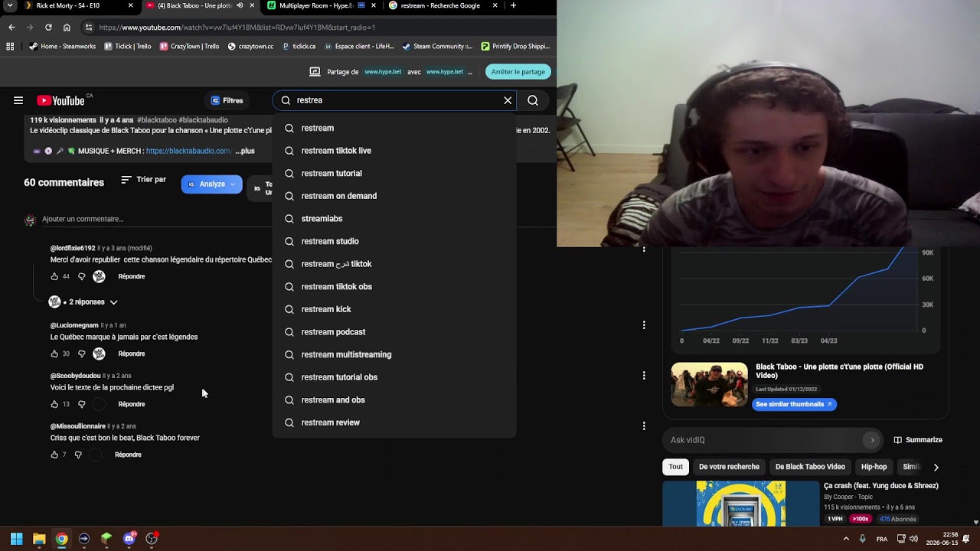Dislike Missoullionnaire's comment

click(x=78, y=455)
